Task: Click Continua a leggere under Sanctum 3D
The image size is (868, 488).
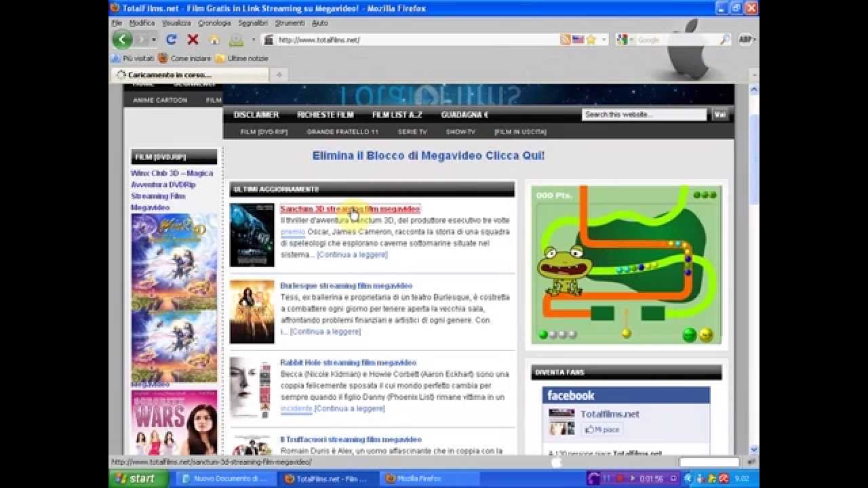Action: click(352, 255)
